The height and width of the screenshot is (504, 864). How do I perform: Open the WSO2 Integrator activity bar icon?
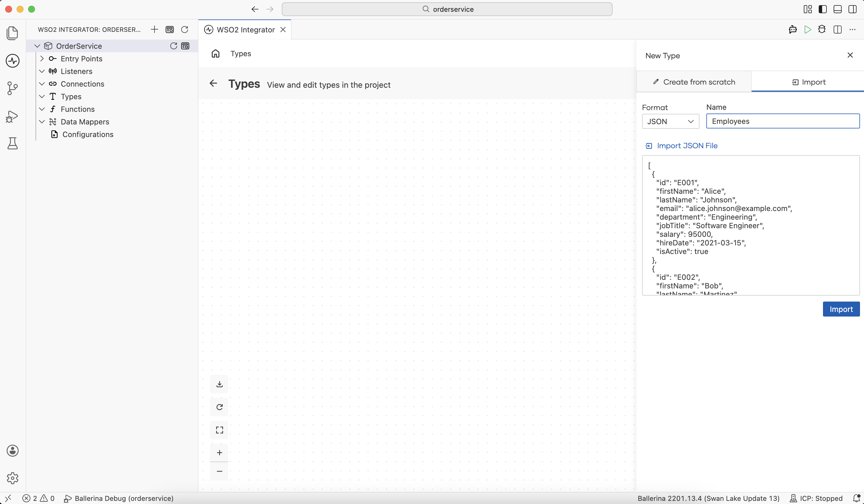(12, 61)
